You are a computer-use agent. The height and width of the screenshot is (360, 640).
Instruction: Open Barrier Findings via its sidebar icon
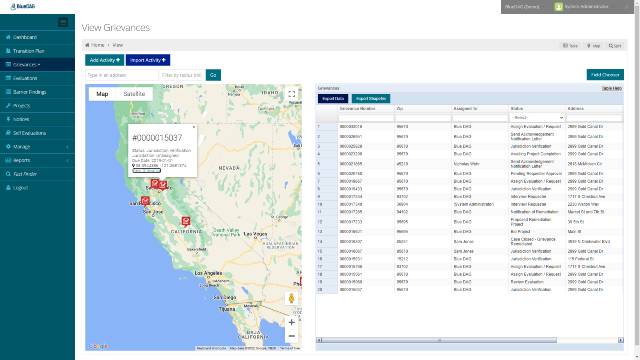[8, 92]
